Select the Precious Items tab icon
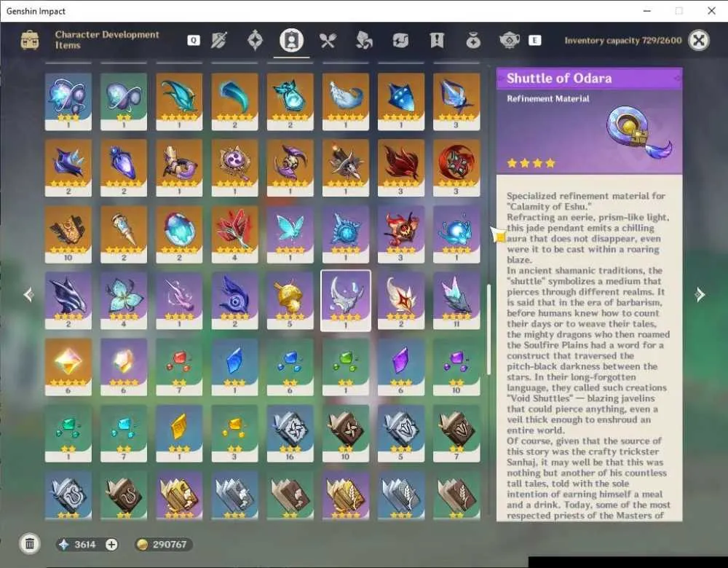This screenshot has height=568, width=728. pos(473,40)
